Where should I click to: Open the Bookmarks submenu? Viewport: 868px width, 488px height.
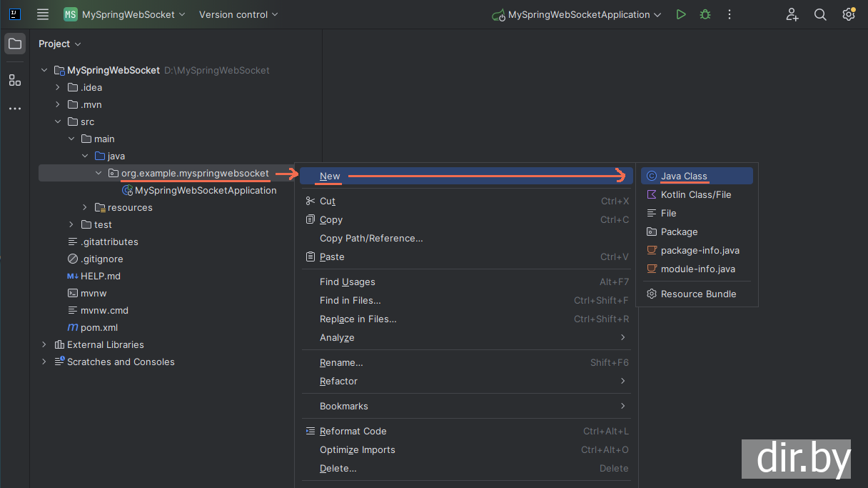(466, 406)
